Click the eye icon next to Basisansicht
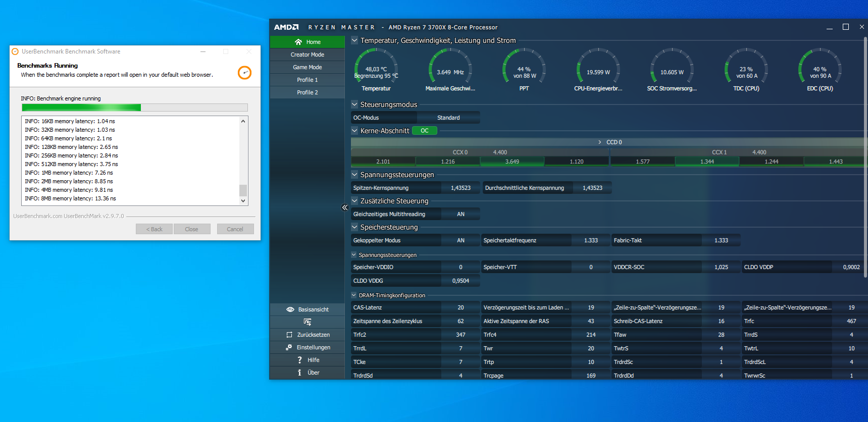This screenshot has height=422, width=868. (290, 309)
